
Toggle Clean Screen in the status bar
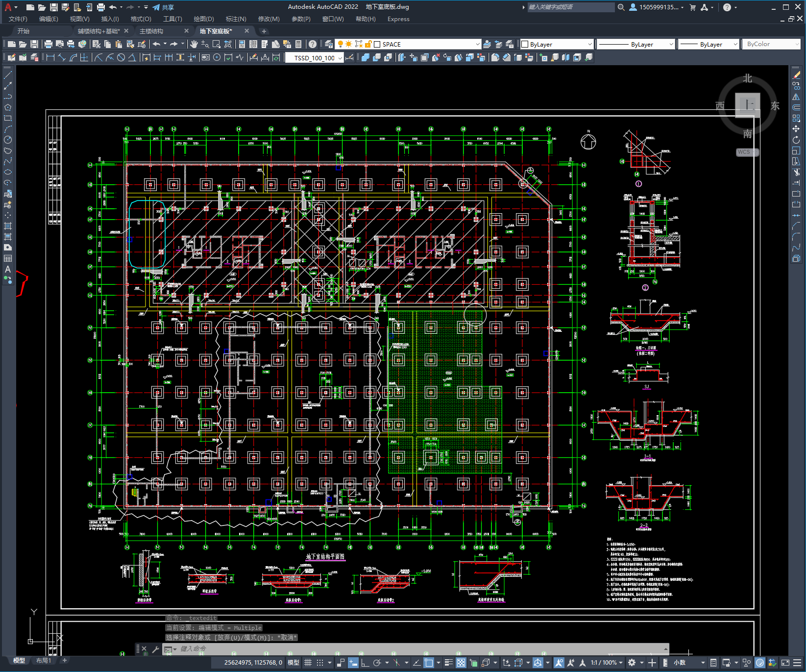point(785,663)
